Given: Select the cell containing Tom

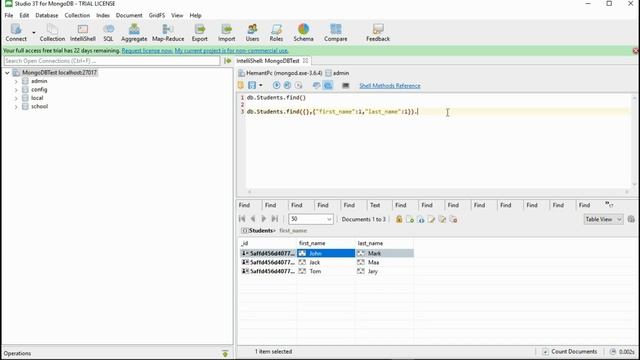Looking at the screenshot, I should [x=326, y=271].
